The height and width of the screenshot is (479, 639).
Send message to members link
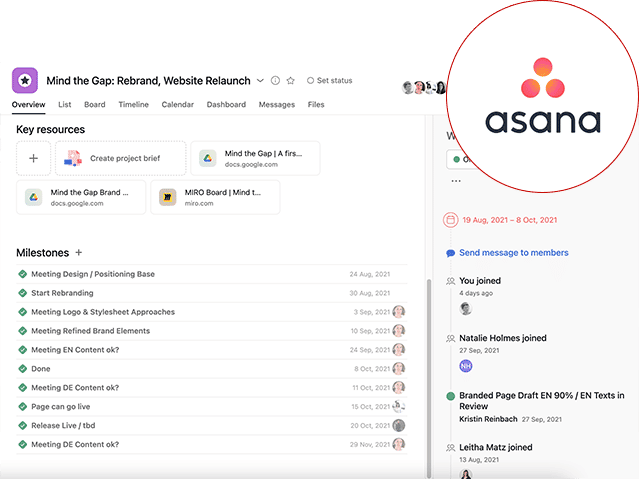[x=513, y=253]
